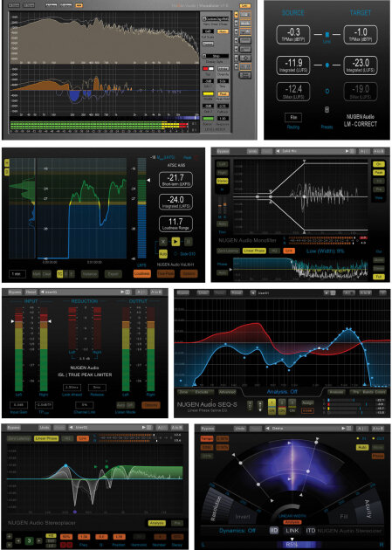Click the 85% width slider in Stereoizer
The height and width of the screenshot is (550, 392).
(292, 545)
